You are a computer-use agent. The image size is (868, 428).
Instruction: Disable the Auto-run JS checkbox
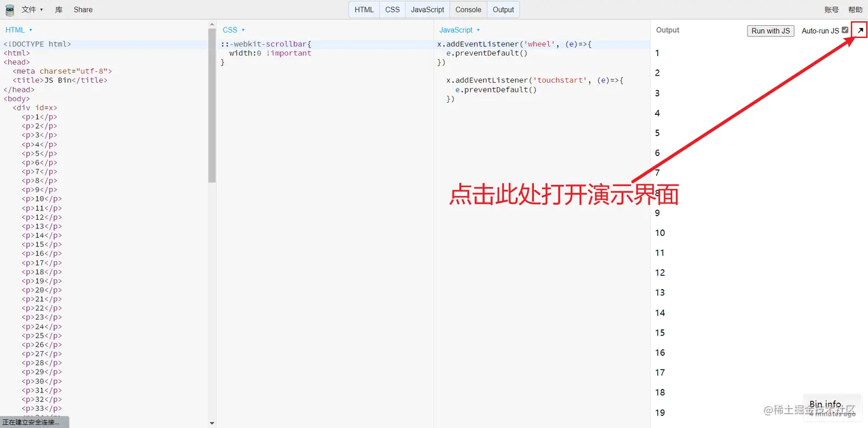(x=846, y=30)
